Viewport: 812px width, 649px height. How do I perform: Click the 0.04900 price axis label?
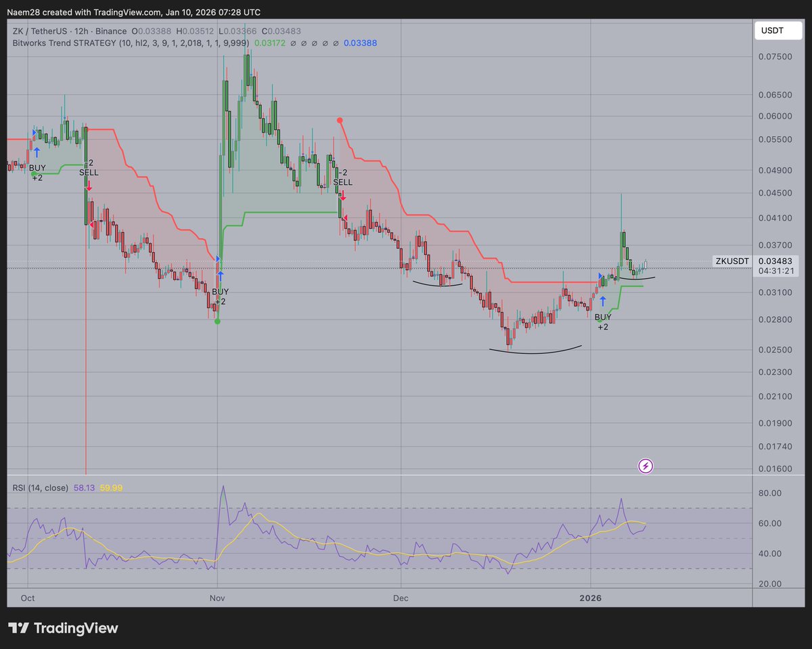click(x=776, y=171)
